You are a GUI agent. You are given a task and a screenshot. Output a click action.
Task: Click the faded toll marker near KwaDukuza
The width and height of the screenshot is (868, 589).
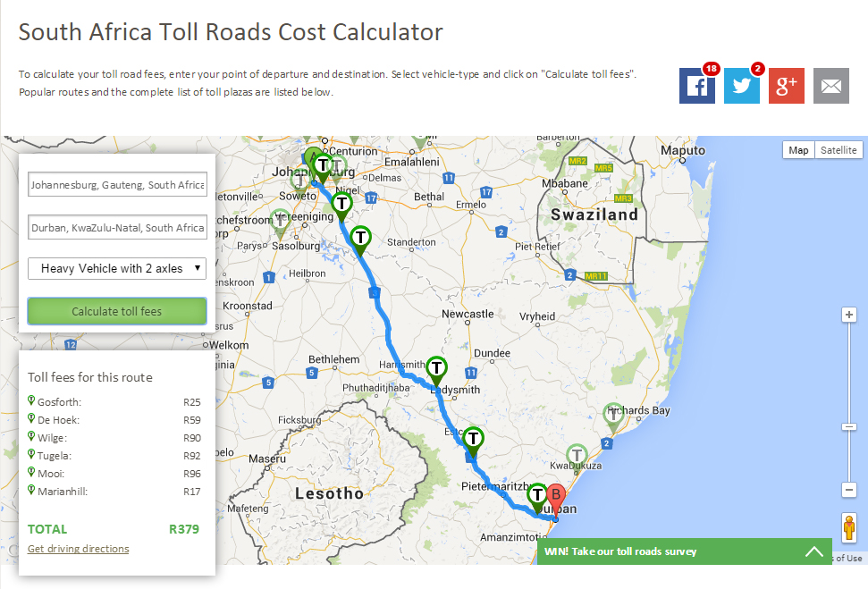click(577, 459)
